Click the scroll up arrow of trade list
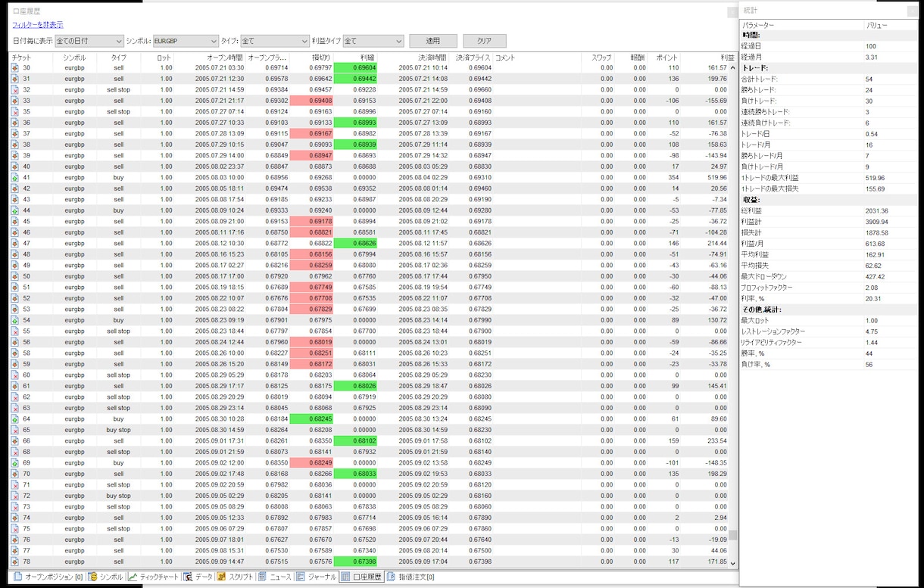 [732, 68]
